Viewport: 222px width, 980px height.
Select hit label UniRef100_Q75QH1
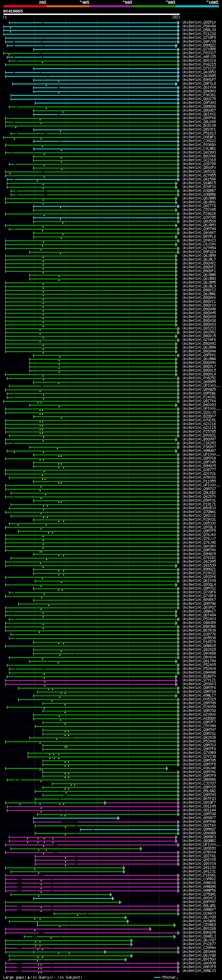click(x=199, y=894)
